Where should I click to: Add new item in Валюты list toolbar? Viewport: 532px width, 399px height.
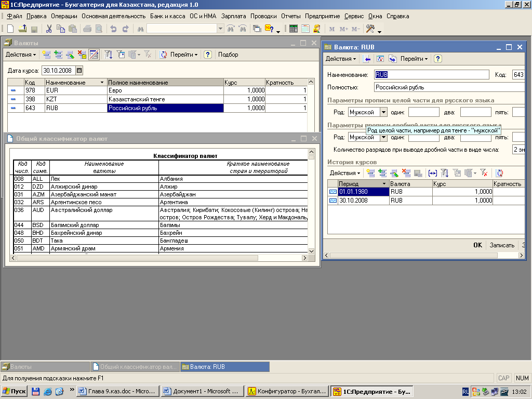(x=46, y=55)
